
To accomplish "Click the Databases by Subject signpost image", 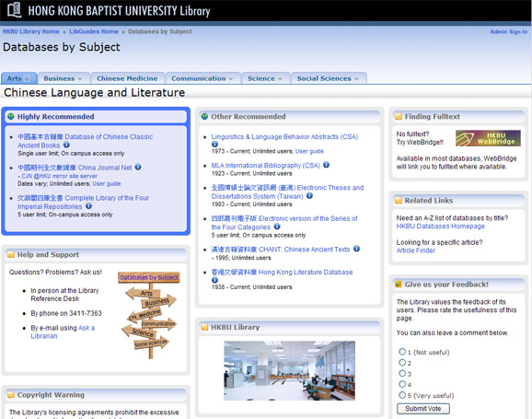I will [x=149, y=314].
